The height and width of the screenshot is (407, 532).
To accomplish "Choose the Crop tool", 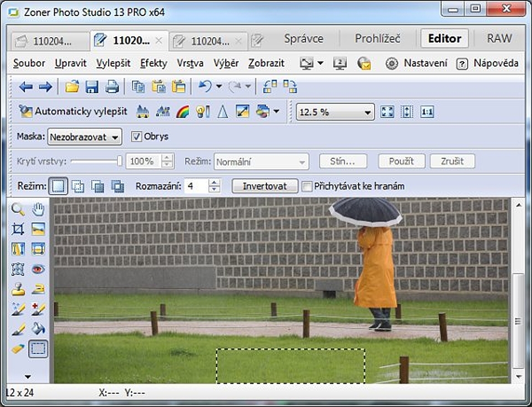I will (x=18, y=229).
